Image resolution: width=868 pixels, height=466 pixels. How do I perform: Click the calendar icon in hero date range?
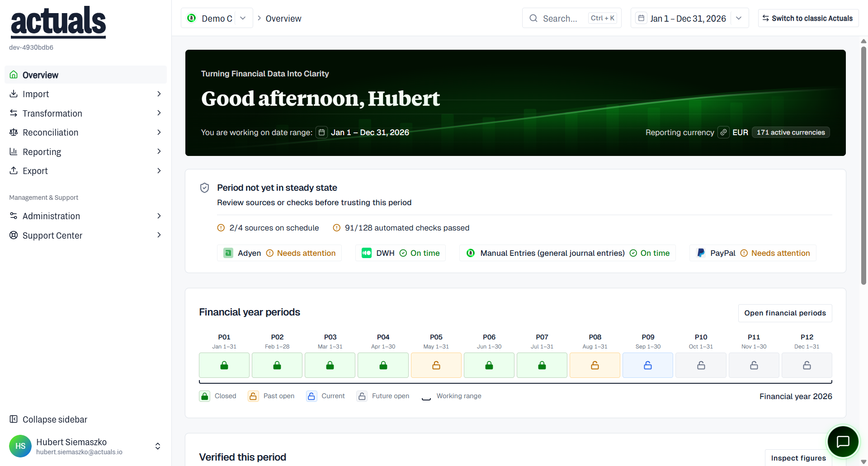pyautogui.click(x=321, y=132)
